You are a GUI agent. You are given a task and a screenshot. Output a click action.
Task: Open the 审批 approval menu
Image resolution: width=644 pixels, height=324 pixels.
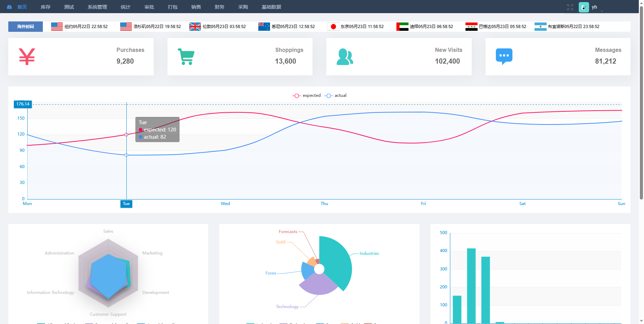pos(149,7)
